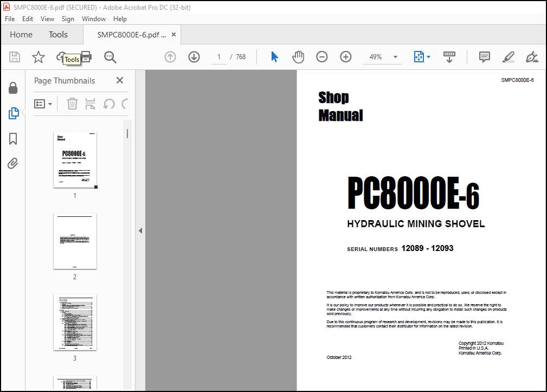Go to previous page with the up arrow
The height and width of the screenshot is (392, 547).
(x=170, y=57)
